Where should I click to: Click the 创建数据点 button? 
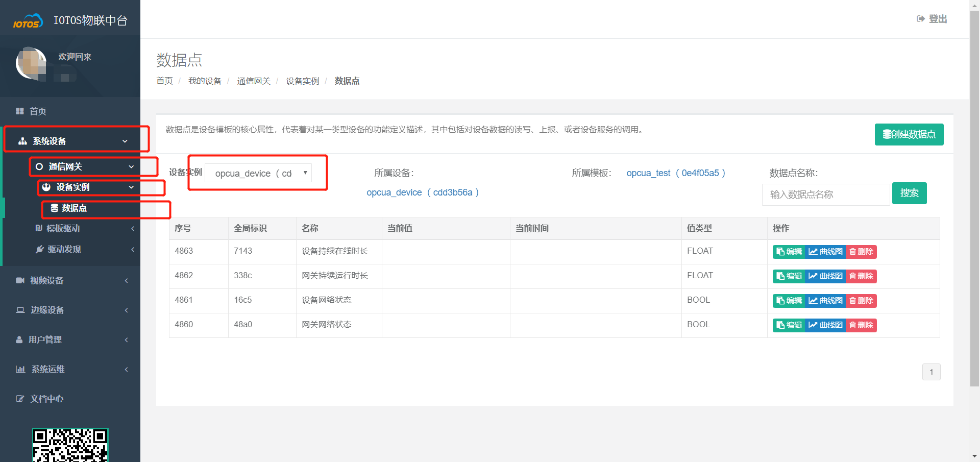tap(909, 135)
